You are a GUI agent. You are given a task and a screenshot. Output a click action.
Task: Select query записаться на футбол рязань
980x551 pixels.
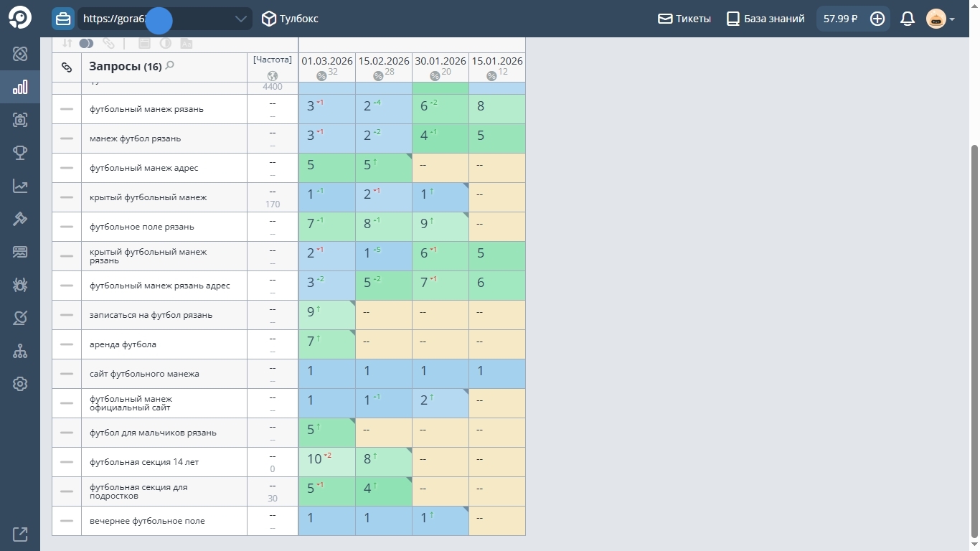pyautogui.click(x=151, y=315)
